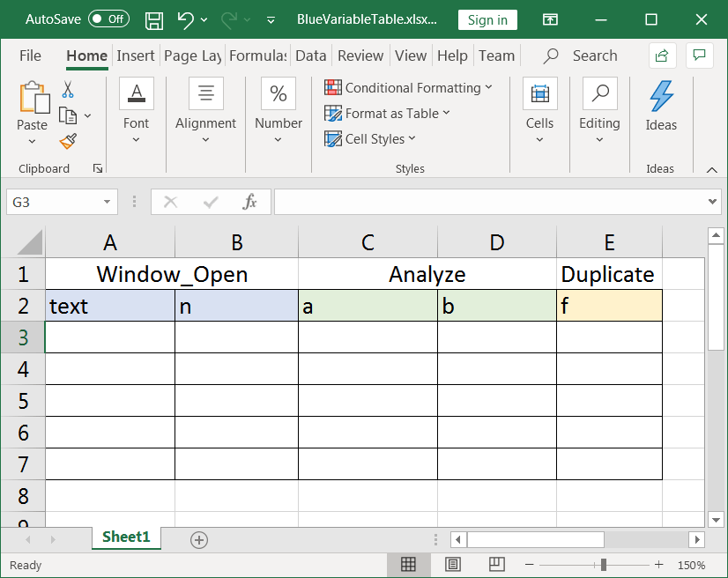728x578 pixels.
Task: Open the File menu
Action: 30,56
